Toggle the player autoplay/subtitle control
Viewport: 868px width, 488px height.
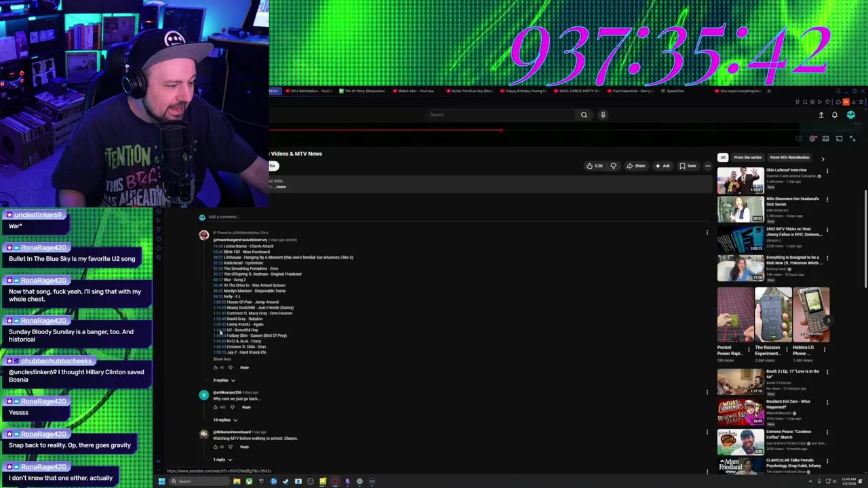[800, 138]
